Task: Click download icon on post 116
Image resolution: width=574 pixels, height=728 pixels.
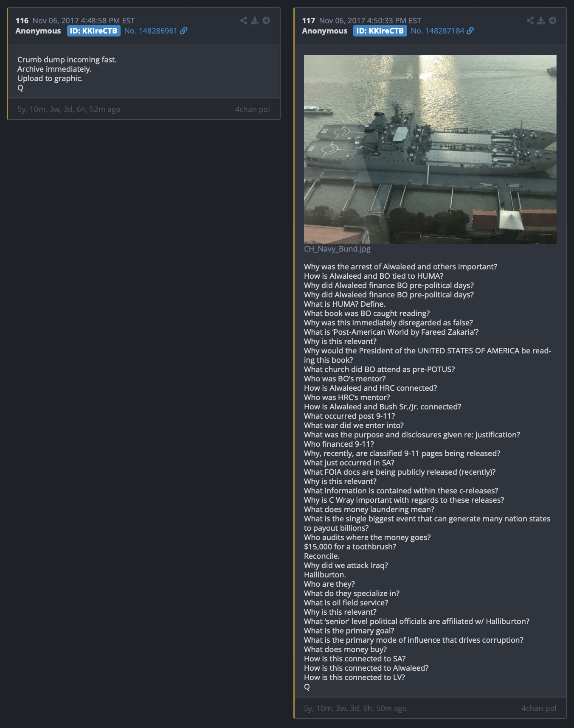Action: tap(255, 20)
